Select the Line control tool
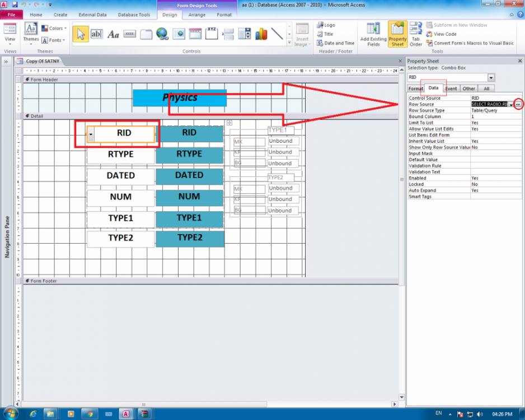Viewport: 525px width, 420px height. pos(277,34)
